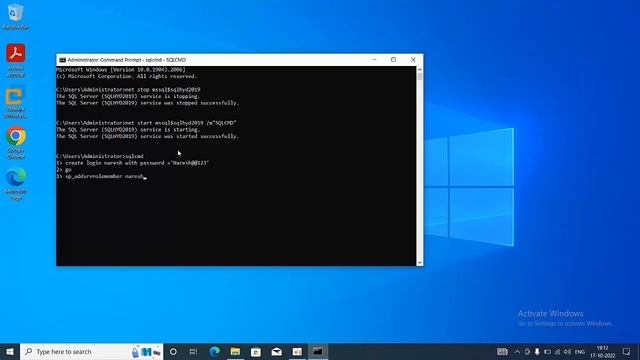This screenshot has width=640, height=360.
Task: Click the create login naresh line
Action: click(133, 163)
